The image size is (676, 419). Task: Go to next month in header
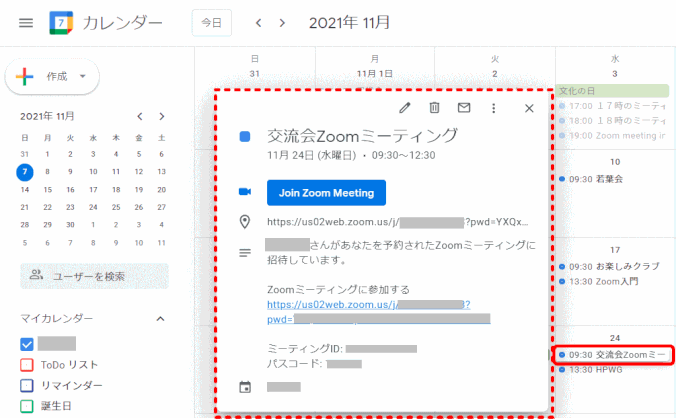point(282,23)
